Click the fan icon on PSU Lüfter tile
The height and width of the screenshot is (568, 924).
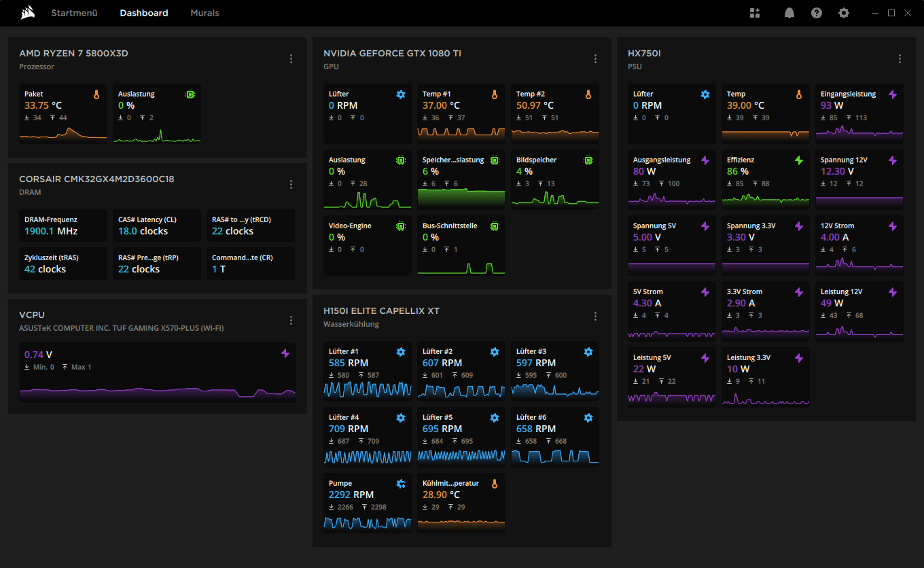(705, 94)
